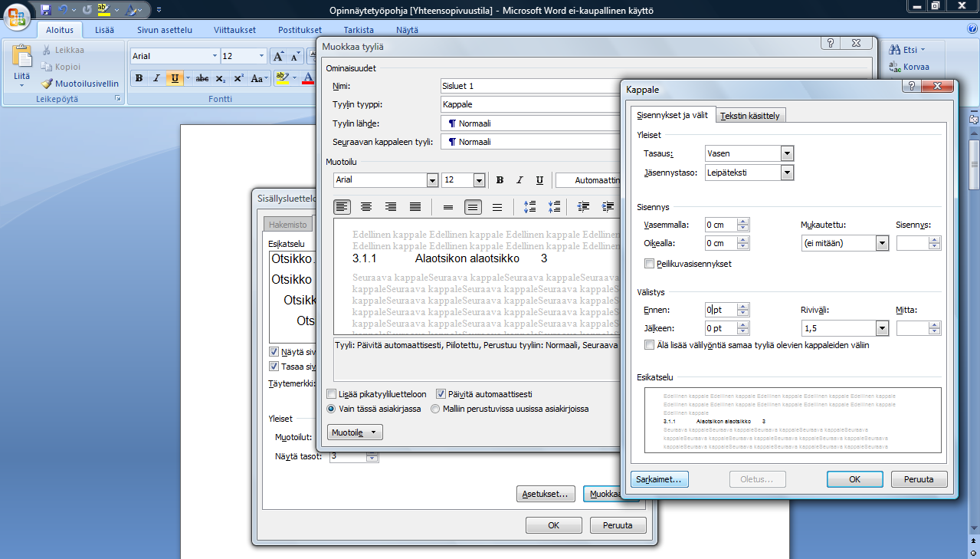The image size is (980, 559).
Task: Apply superscript formatting in ribbon
Action: tap(238, 78)
